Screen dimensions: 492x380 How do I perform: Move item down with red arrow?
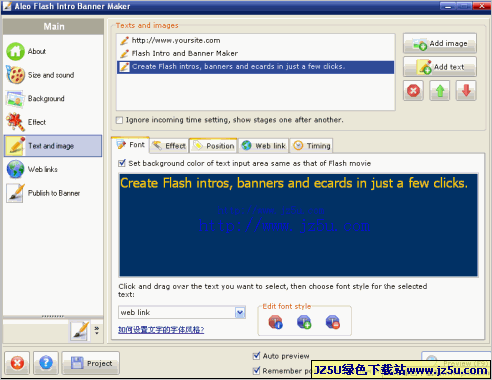pyautogui.click(x=466, y=91)
